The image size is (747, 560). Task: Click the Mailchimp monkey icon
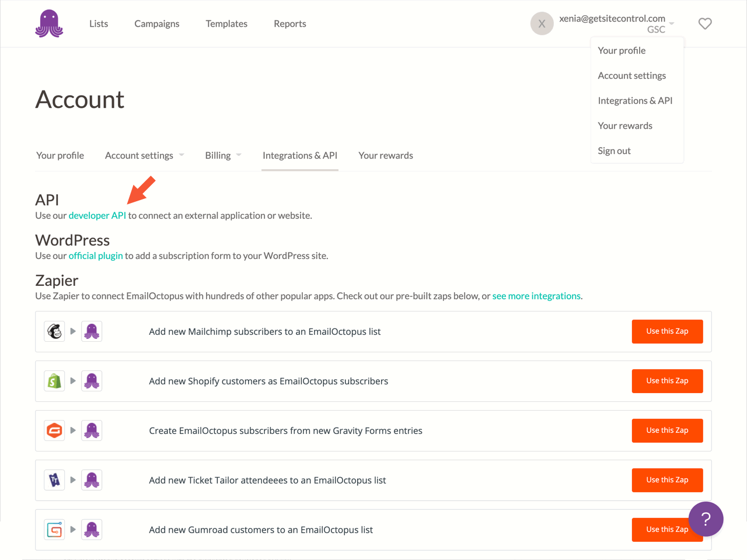55,331
